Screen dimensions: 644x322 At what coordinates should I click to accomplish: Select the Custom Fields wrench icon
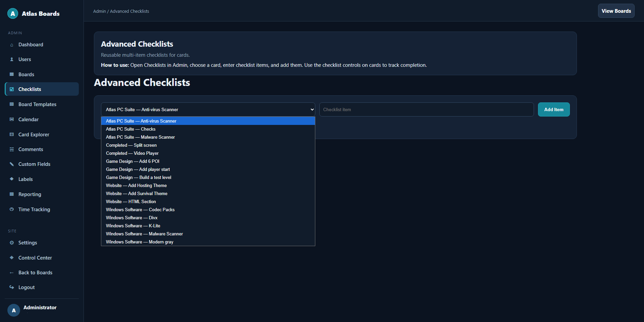point(12,164)
